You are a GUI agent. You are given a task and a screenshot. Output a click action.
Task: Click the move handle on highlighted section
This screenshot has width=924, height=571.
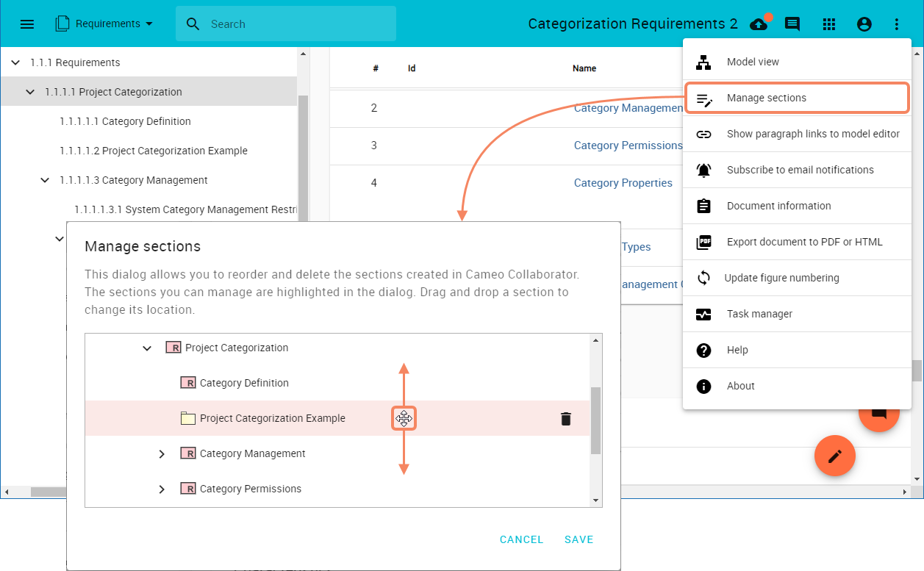[404, 419]
